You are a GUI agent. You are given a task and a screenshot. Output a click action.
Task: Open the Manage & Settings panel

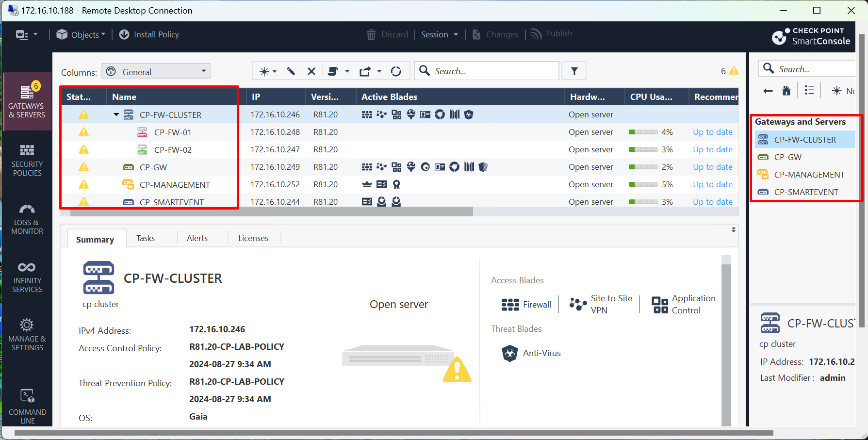click(27, 335)
